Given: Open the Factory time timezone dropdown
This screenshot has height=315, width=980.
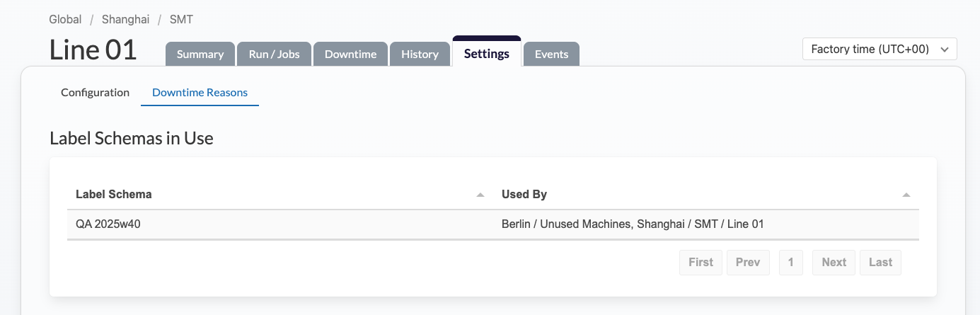Looking at the screenshot, I should click(880, 50).
